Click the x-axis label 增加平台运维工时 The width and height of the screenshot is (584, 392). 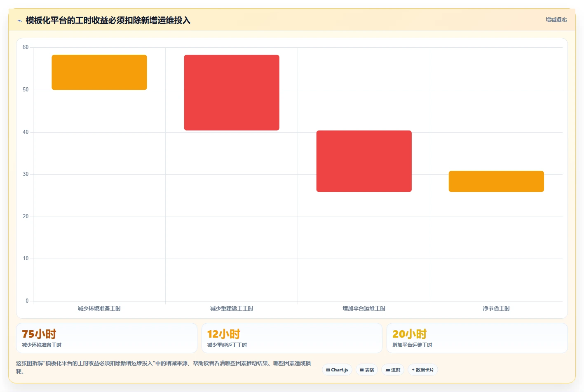coord(364,308)
